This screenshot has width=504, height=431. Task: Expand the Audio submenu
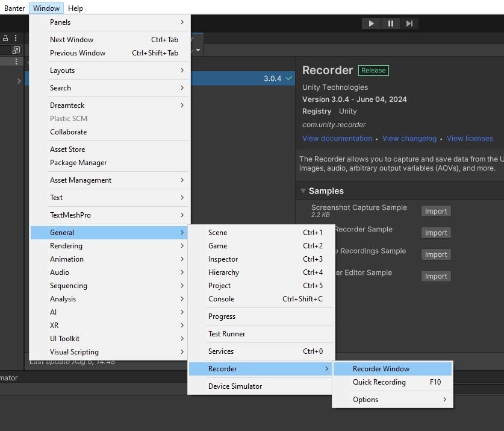(x=110, y=272)
